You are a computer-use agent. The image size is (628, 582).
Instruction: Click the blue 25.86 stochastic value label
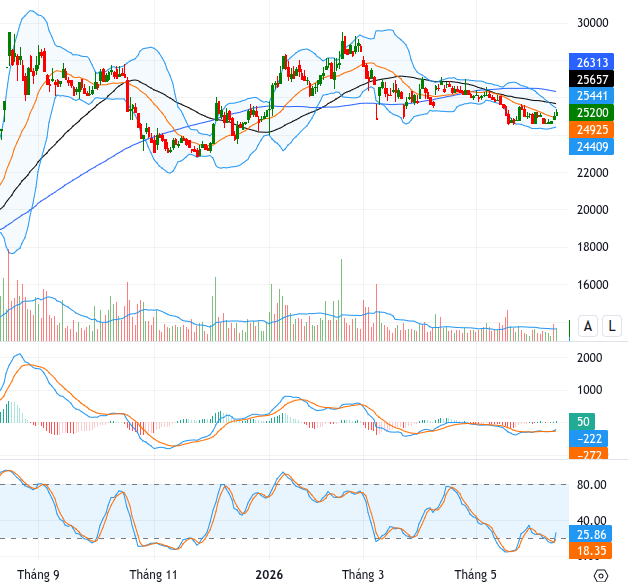pyautogui.click(x=590, y=534)
